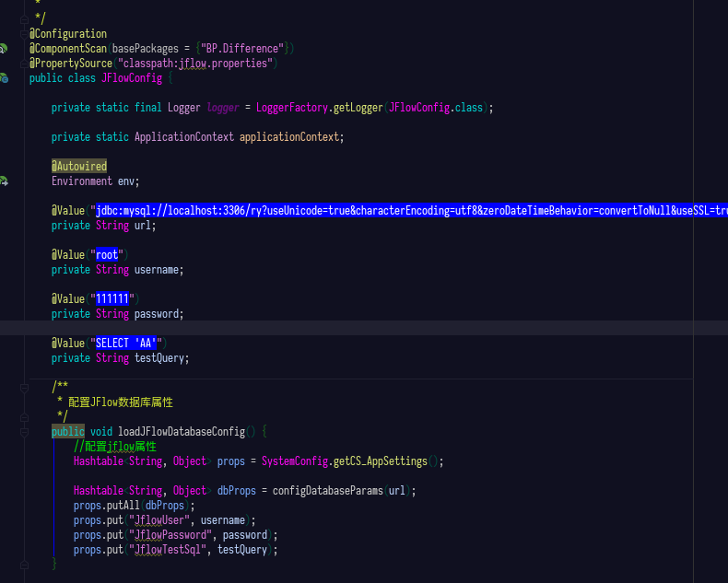Click selected jdbc:mysql URL string

pyautogui.click(x=411, y=211)
